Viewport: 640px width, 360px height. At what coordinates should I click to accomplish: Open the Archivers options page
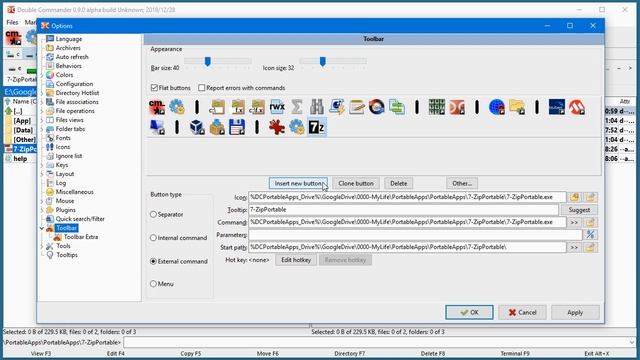(68, 48)
